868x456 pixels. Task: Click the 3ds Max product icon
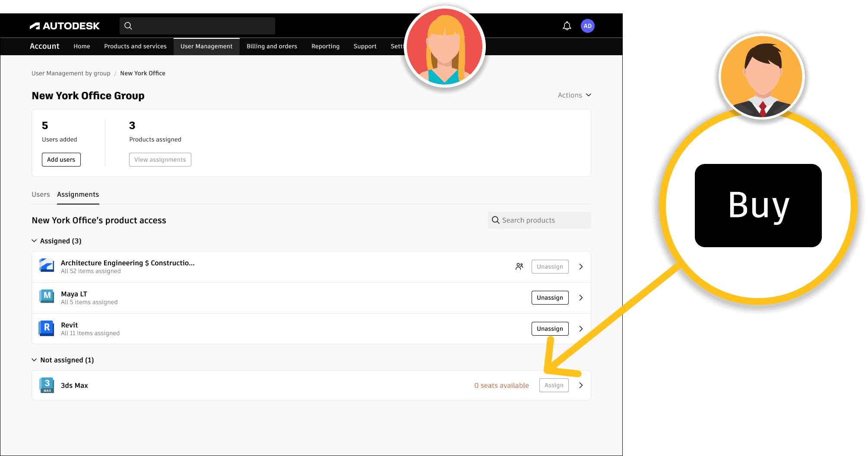coord(47,385)
